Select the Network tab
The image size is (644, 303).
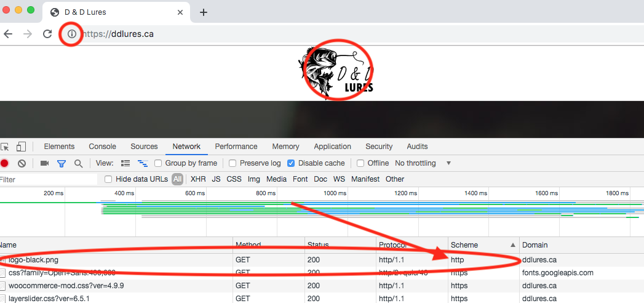186,147
